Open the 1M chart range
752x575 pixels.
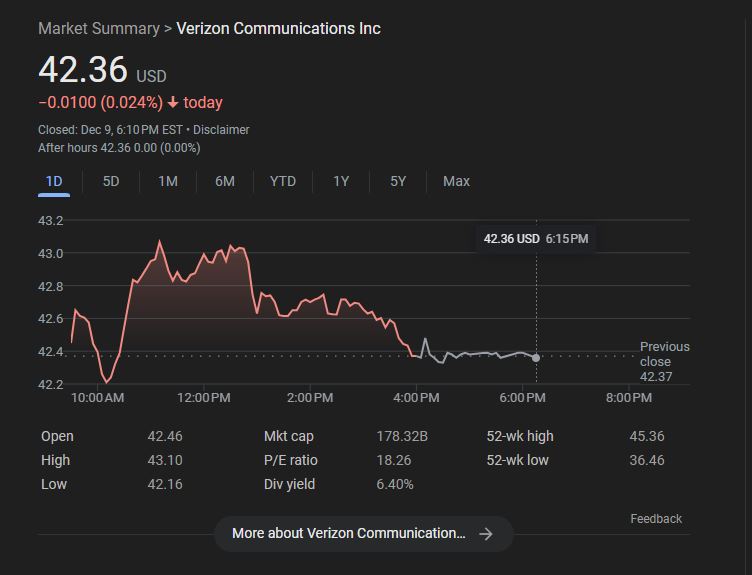pos(168,182)
